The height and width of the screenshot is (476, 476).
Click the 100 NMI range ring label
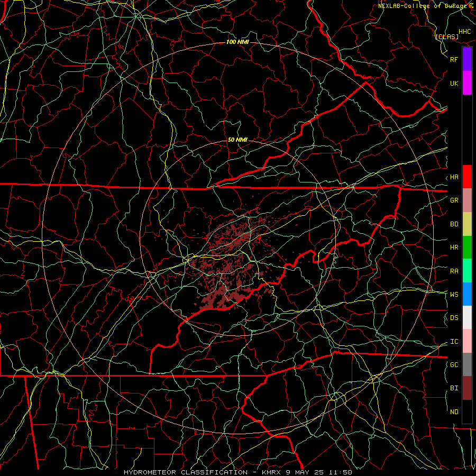(x=237, y=42)
